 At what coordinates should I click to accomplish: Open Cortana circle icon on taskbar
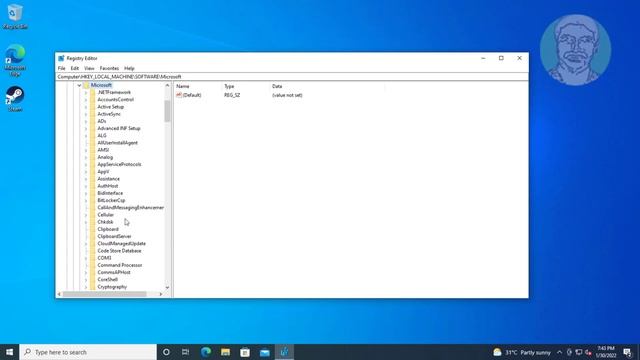[x=166, y=352]
